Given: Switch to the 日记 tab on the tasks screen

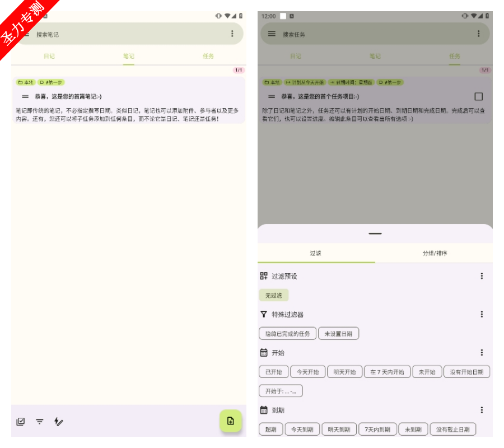Looking at the screenshot, I should (x=296, y=56).
